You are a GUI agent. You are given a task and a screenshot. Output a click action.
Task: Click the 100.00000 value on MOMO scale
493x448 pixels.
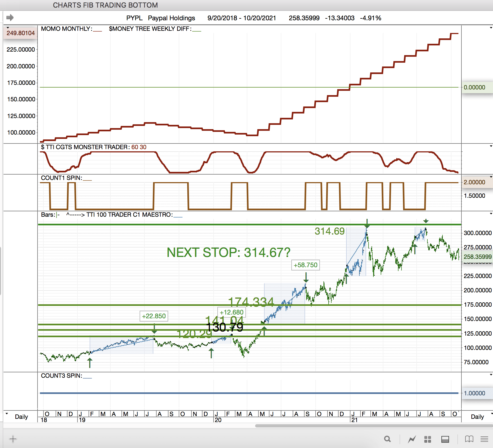tap(21, 132)
